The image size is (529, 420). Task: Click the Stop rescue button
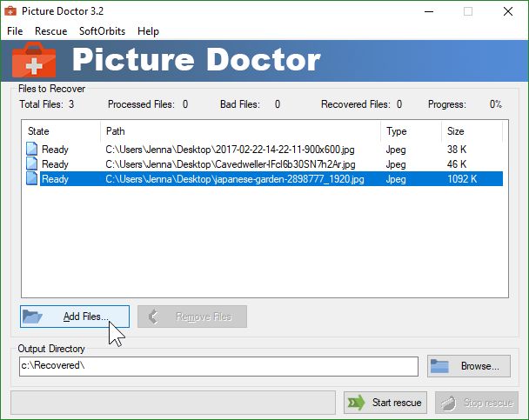476,403
